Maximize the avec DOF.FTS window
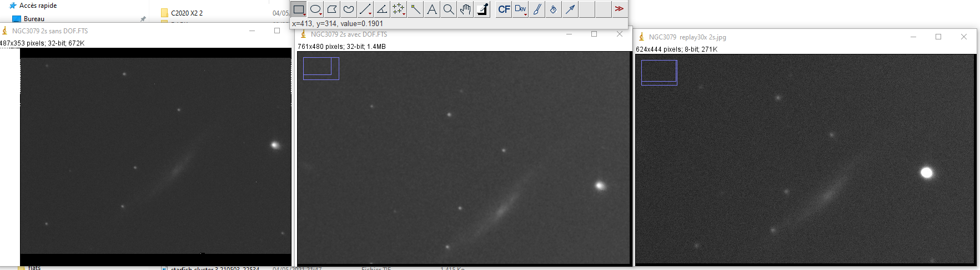The image size is (980, 270). tap(594, 34)
